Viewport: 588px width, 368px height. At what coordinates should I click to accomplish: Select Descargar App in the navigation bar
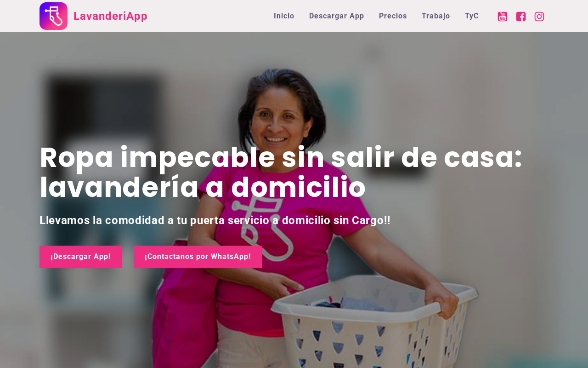(x=337, y=16)
